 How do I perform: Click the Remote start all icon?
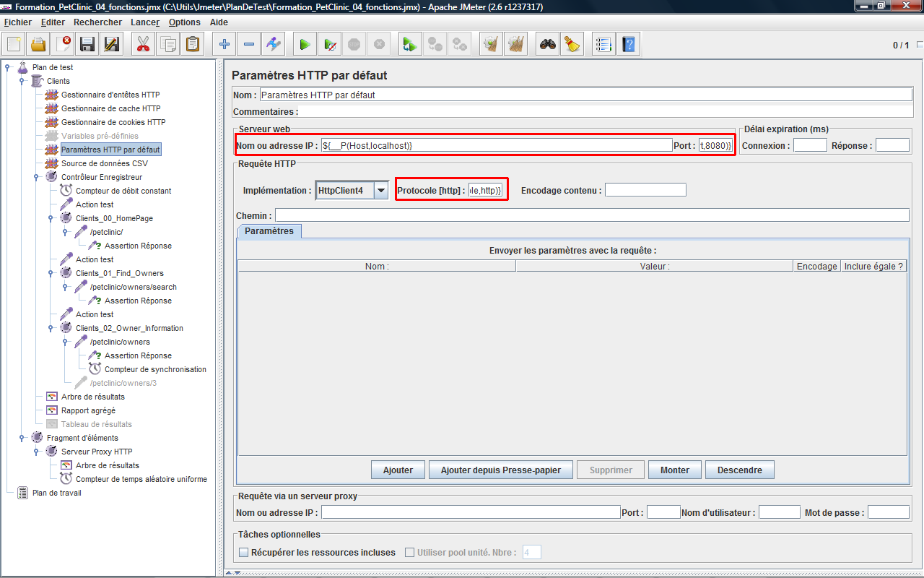tap(410, 45)
